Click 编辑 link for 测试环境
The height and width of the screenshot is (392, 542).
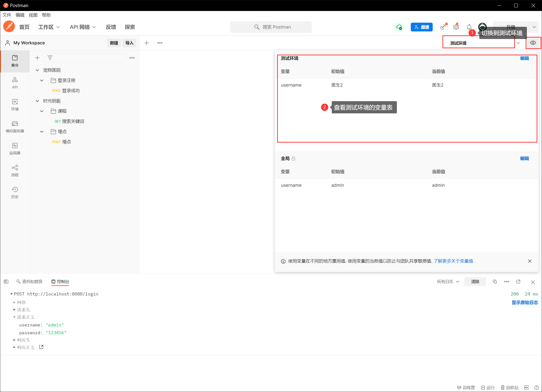click(524, 58)
